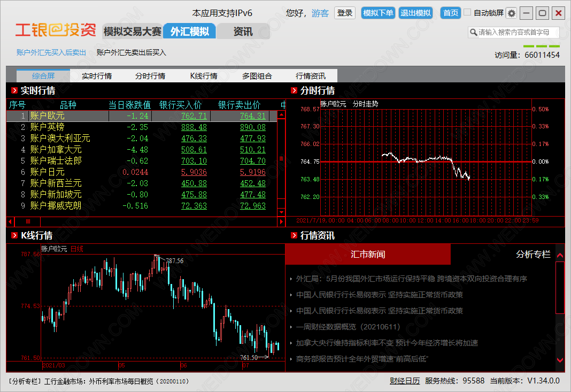Click the 游客 user link
Image resolution: width=571 pixels, height=392 pixels.
pos(320,13)
